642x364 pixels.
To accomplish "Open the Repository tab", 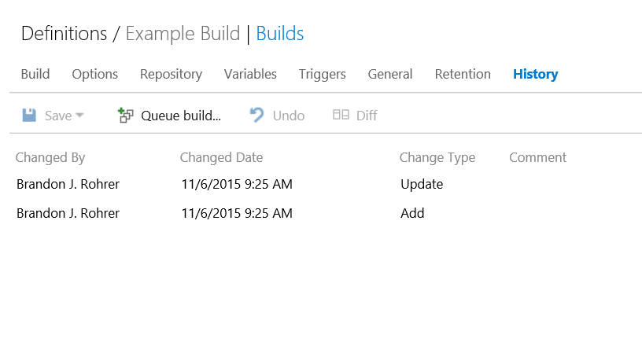I will [172, 74].
